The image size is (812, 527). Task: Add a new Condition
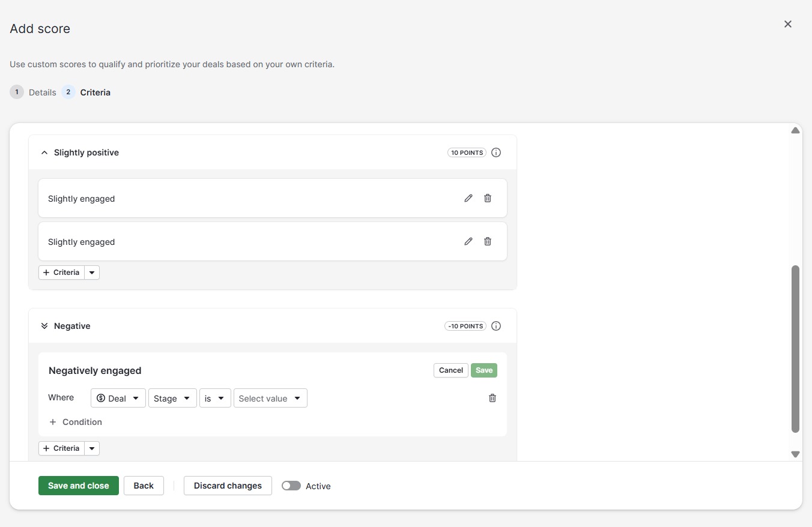click(x=76, y=422)
